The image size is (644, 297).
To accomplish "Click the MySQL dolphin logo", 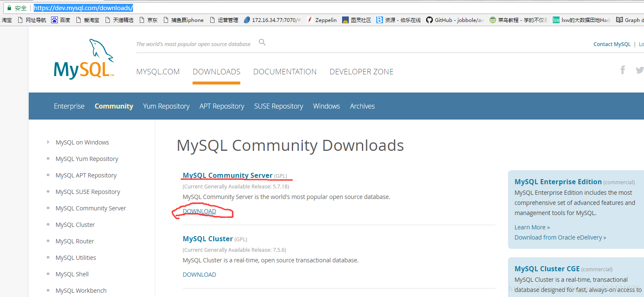I will [x=84, y=59].
